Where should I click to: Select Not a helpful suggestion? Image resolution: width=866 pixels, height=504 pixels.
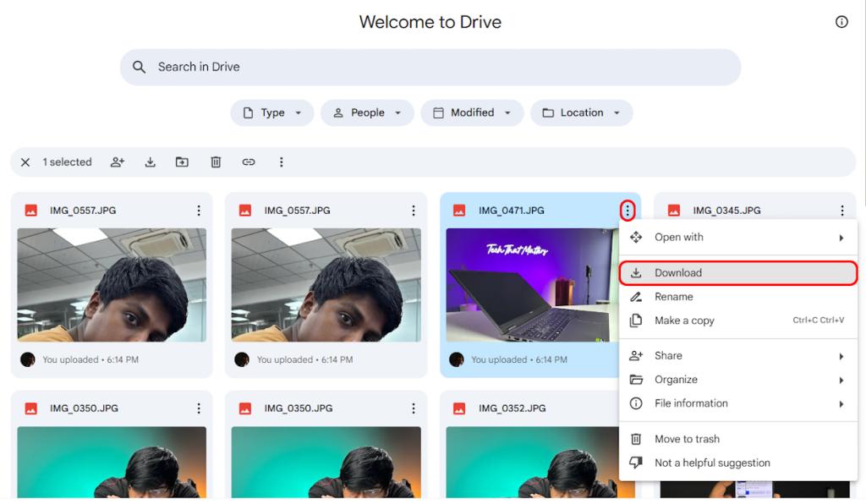click(x=737, y=463)
